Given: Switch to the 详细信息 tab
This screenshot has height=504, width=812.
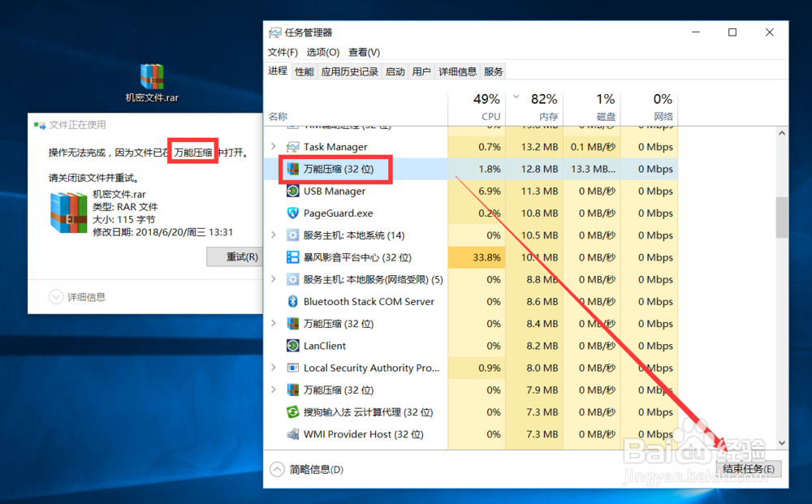Looking at the screenshot, I should 457,72.
